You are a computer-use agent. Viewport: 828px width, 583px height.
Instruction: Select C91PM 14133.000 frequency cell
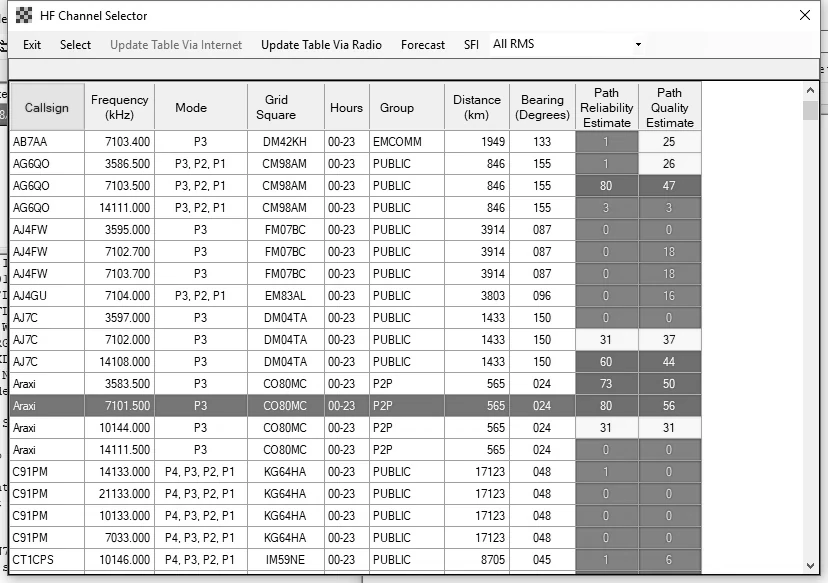tap(119, 472)
